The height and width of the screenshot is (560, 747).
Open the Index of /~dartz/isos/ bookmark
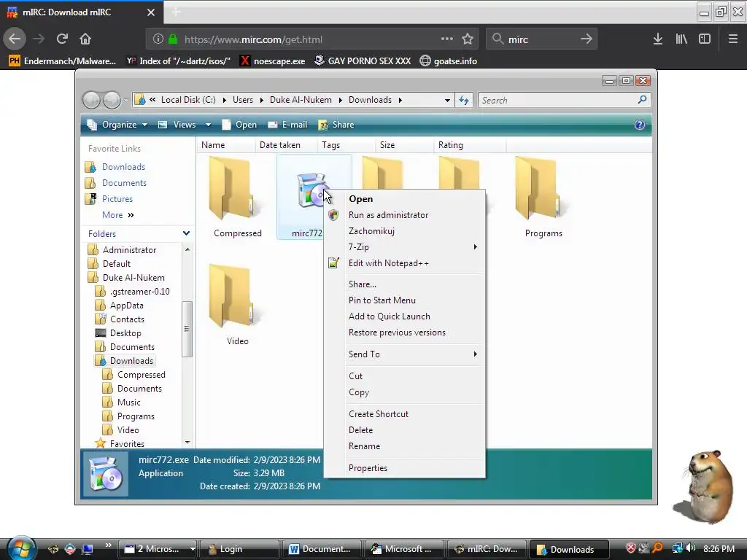(x=178, y=61)
